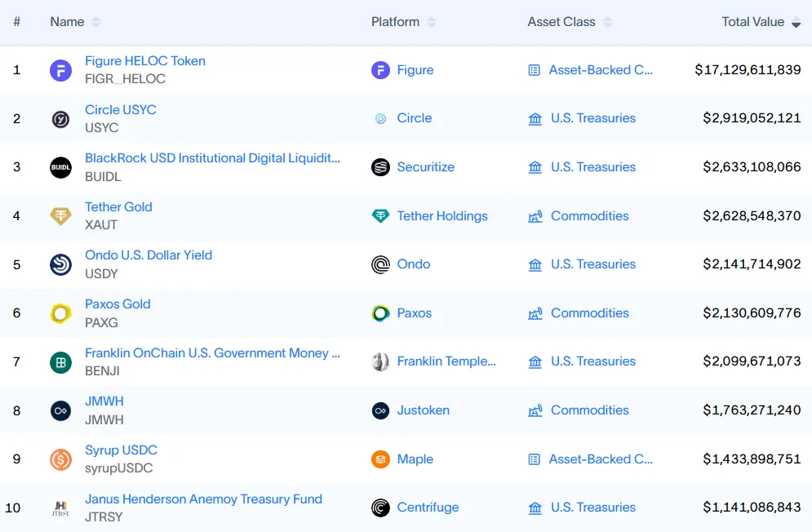Open Franklin OnChain U.S. Government Money link
Image resolution: width=812 pixels, height=532 pixels.
212,353
